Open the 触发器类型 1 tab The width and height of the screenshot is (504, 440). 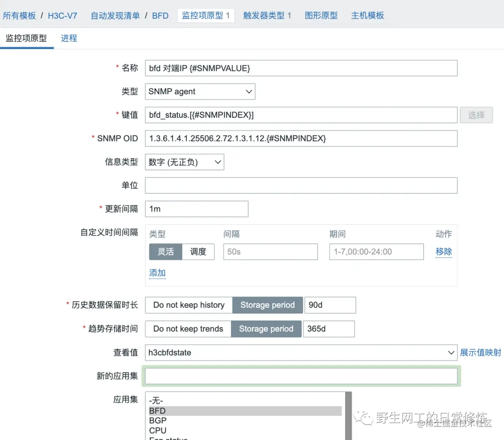[x=267, y=15]
